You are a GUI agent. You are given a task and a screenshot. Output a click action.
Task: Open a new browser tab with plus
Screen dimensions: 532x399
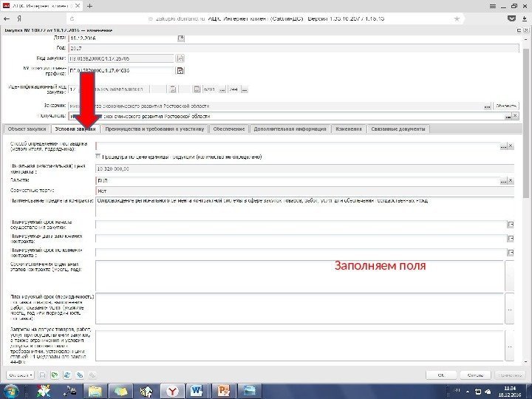tap(89, 6)
